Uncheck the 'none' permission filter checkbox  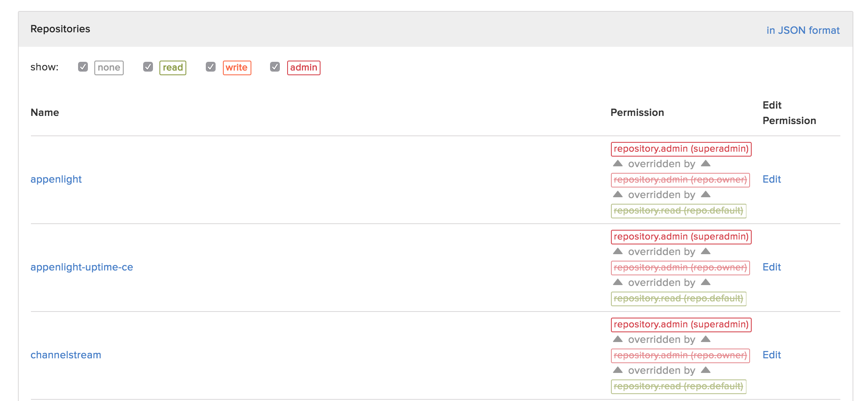click(83, 67)
